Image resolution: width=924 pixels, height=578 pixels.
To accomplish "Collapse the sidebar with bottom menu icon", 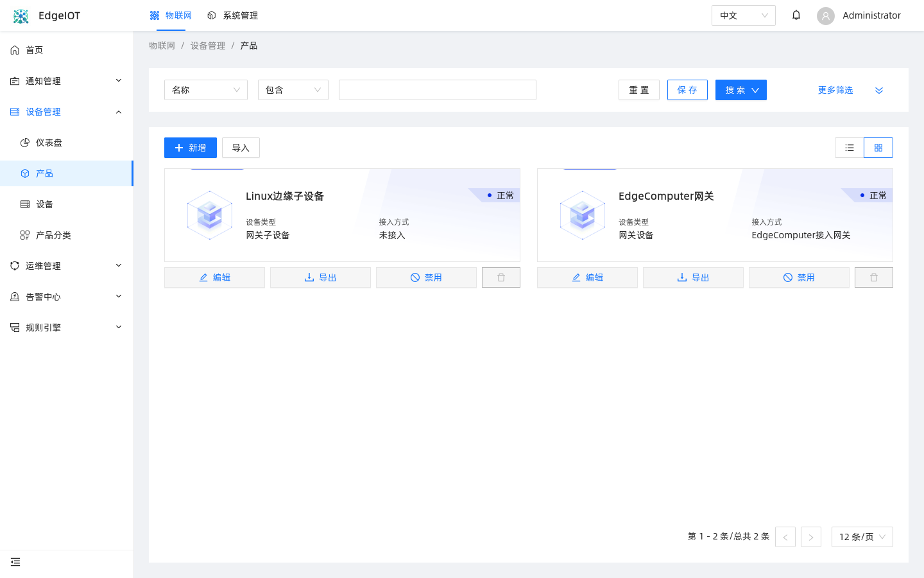I will 15,562.
